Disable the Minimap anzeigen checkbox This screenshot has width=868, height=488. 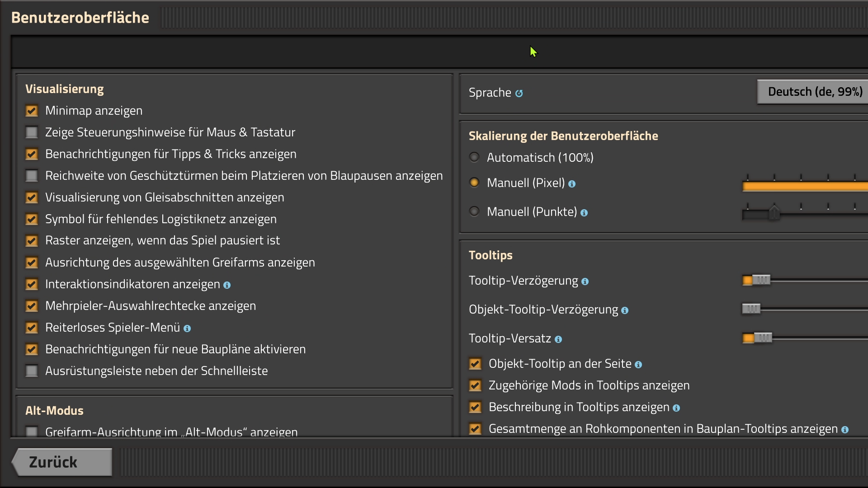[32, 111]
